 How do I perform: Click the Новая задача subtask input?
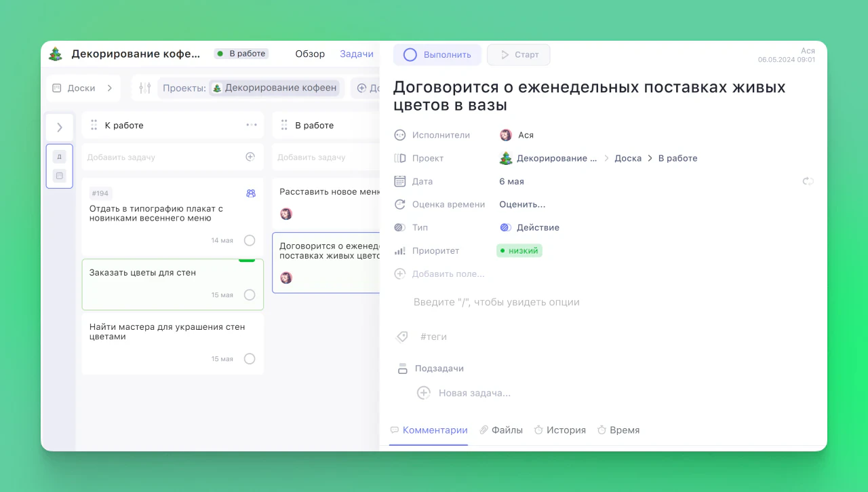[474, 393]
